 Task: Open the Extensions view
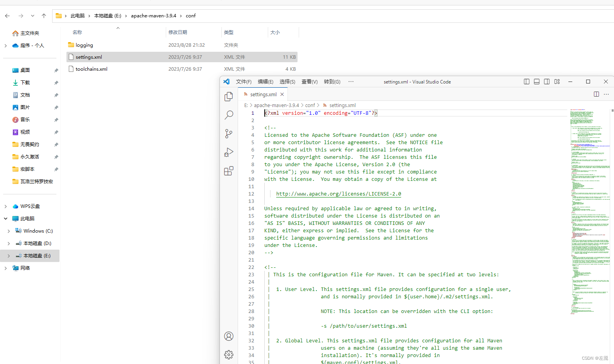229,171
